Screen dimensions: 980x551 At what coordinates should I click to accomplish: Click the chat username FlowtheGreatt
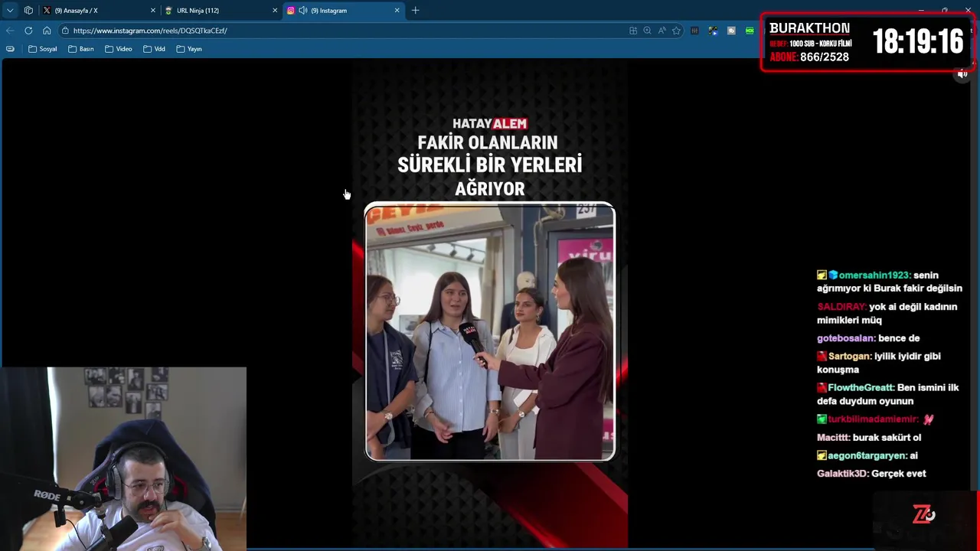click(x=861, y=388)
